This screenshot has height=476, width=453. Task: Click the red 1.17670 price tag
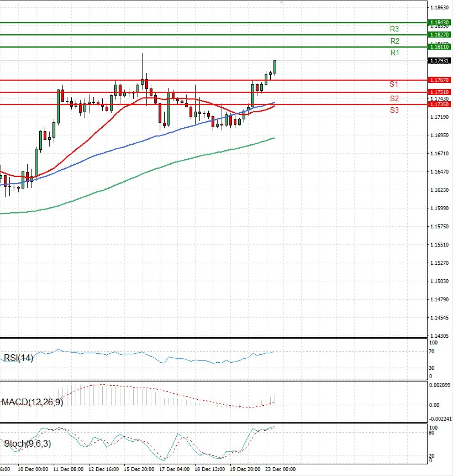coord(439,80)
